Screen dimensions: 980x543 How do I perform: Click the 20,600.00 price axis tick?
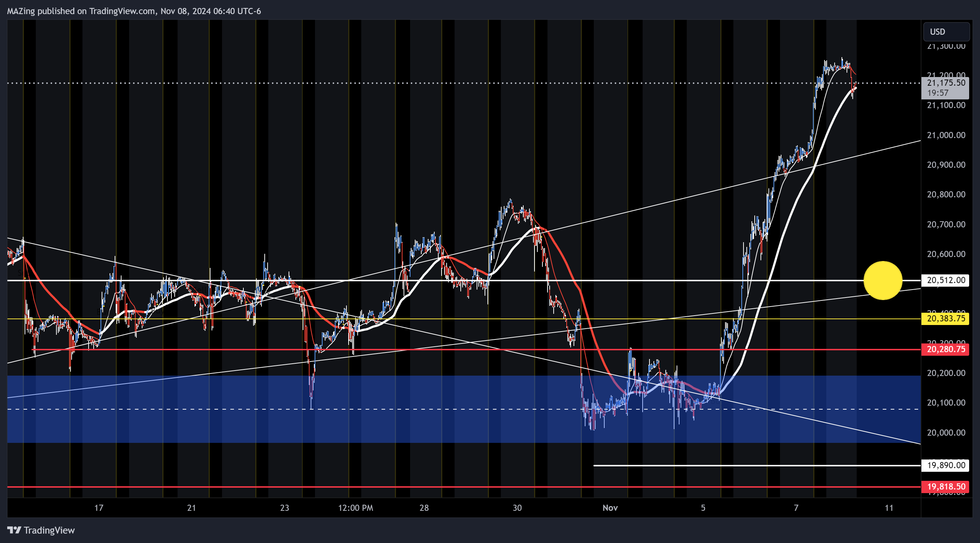[x=946, y=254]
